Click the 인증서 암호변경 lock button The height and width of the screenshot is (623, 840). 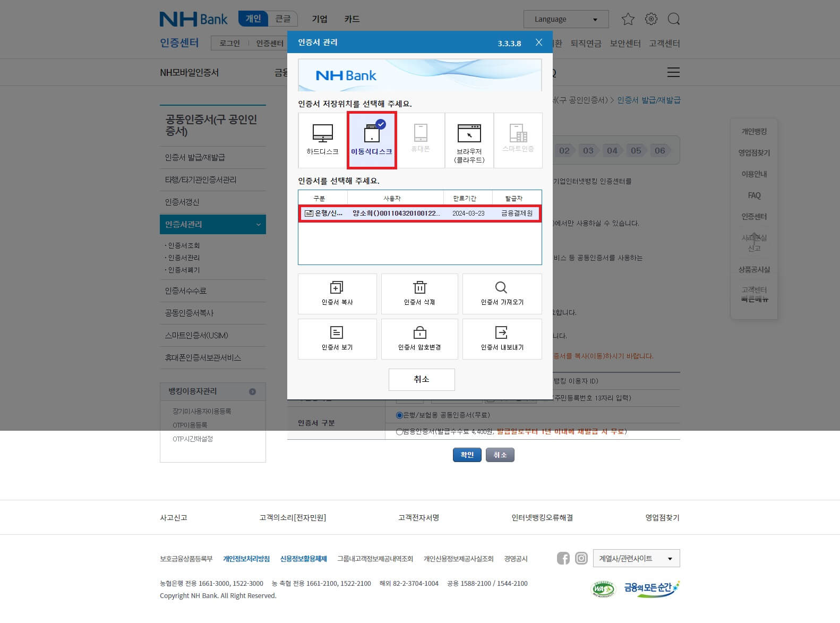419,339
